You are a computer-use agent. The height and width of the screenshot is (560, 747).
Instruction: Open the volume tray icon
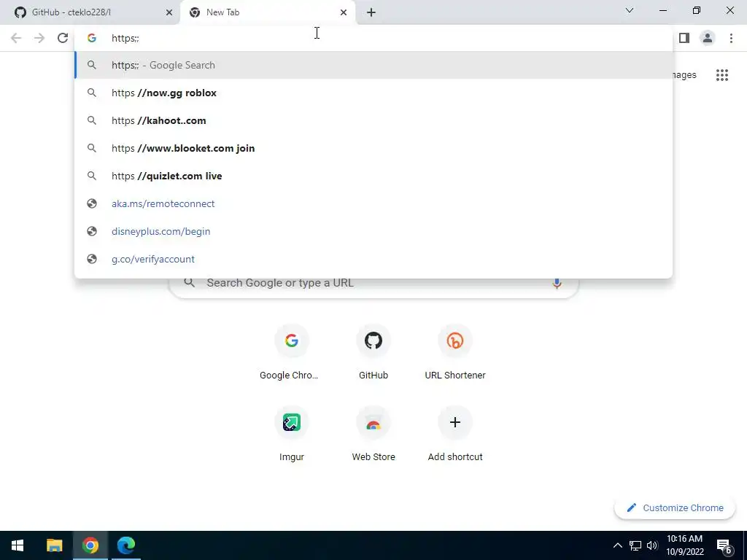point(652,545)
